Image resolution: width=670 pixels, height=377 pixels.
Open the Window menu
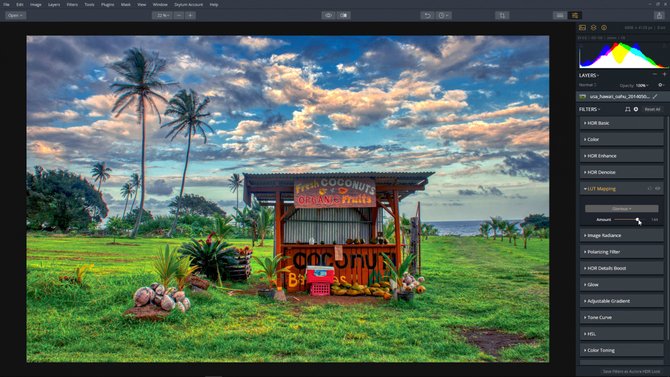click(x=160, y=4)
